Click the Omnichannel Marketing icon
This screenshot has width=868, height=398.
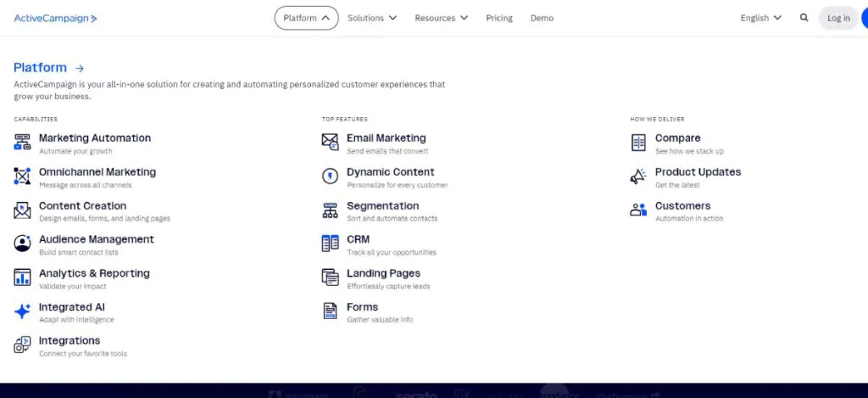coord(22,177)
